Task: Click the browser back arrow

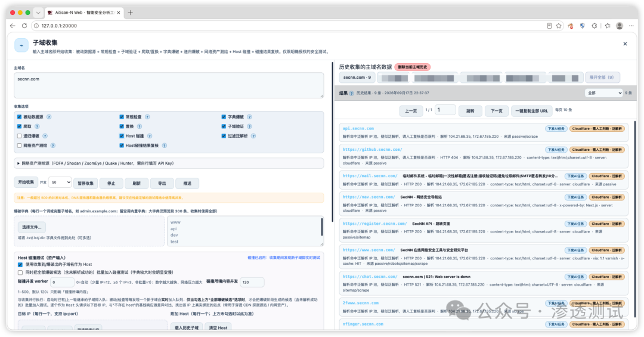Action: 13,26
